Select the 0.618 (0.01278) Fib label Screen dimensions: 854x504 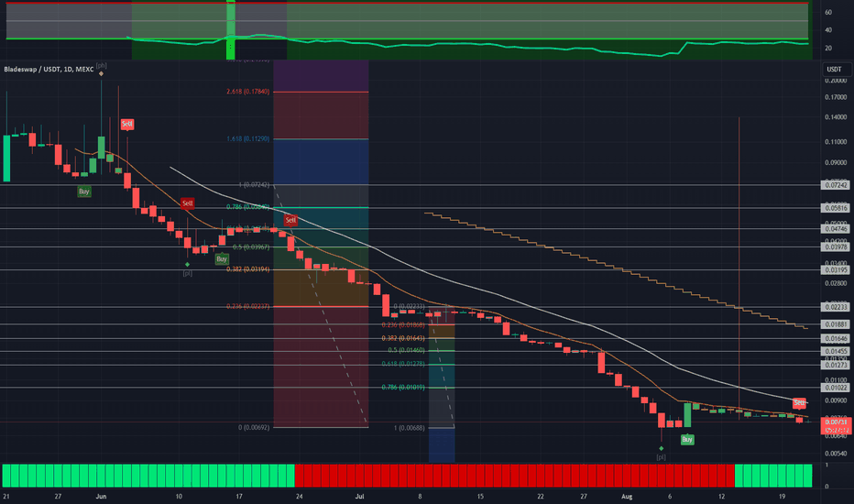pyautogui.click(x=403, y=364)
